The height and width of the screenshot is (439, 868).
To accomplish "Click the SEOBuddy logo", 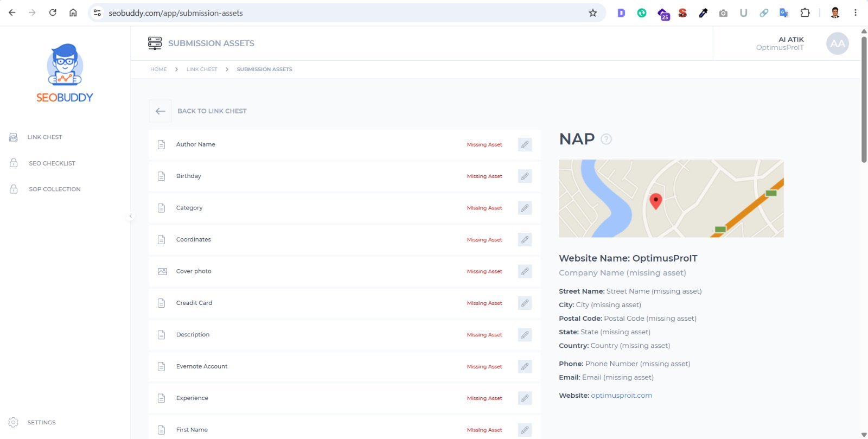I will (65, 73).
